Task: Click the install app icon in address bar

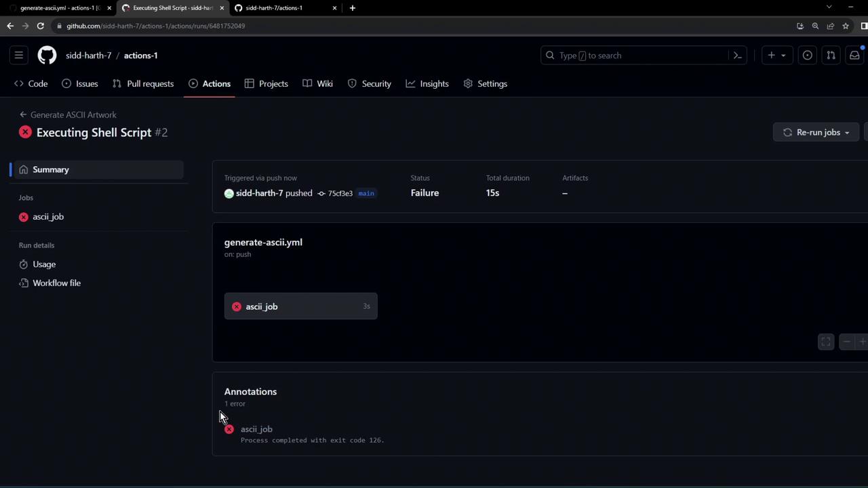Action: coord(800,26)
